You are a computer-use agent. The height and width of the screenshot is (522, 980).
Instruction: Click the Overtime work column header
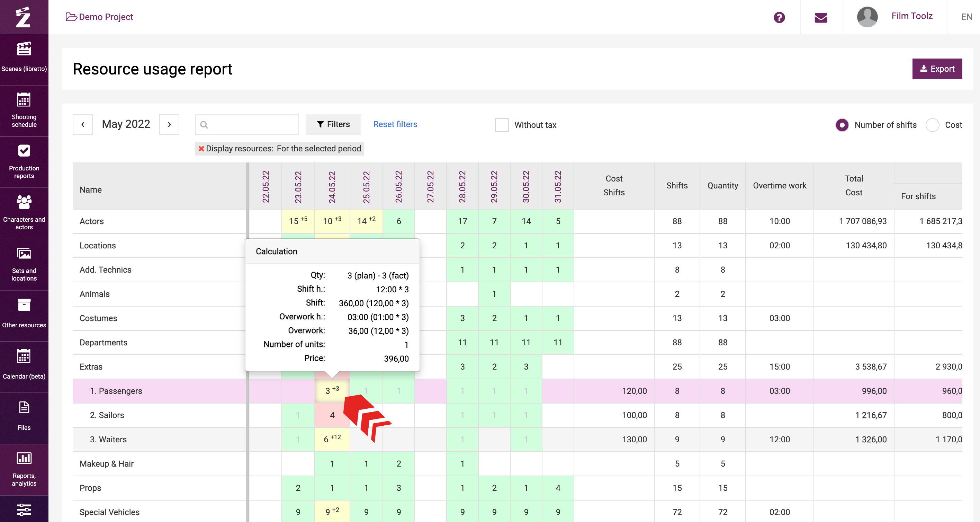[x=780, y=186]
